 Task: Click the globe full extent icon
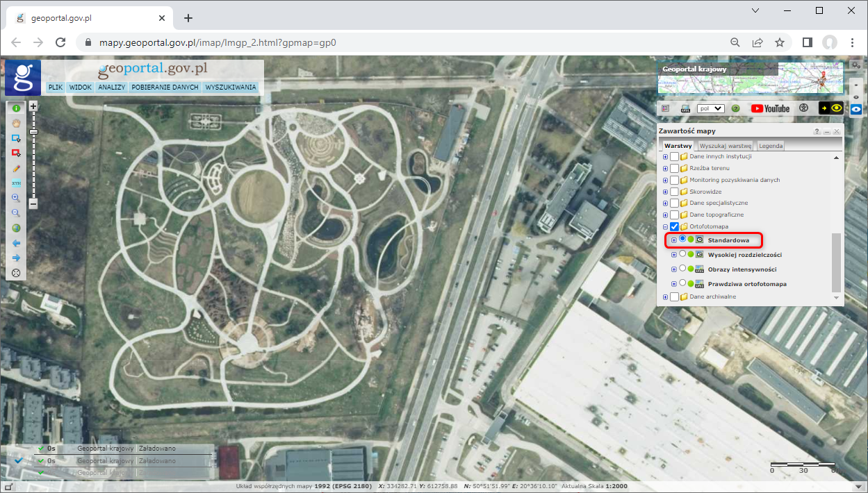[16, 228]
